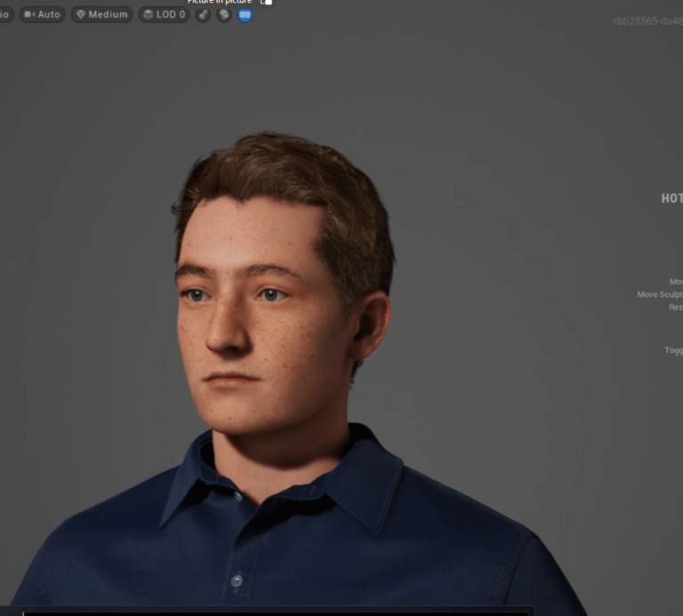Click the Picture in picture icon
Viewport: 683px width, 616px height.
point(266,2)
